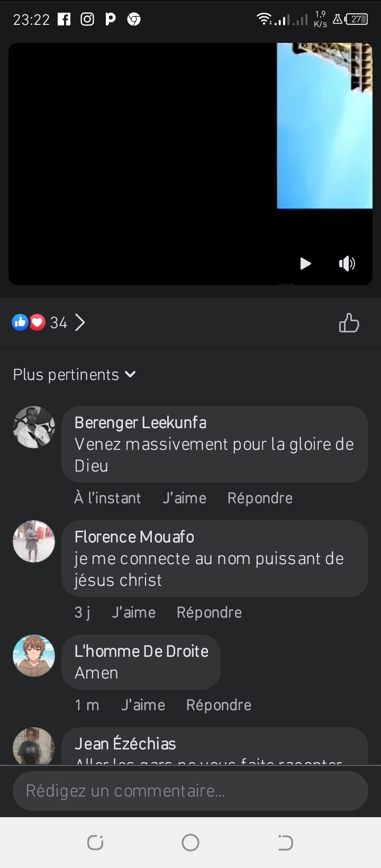Reply to Florence Mouafo's comment
The width and height of the screenshot is (381, 868).
[209, 612]
